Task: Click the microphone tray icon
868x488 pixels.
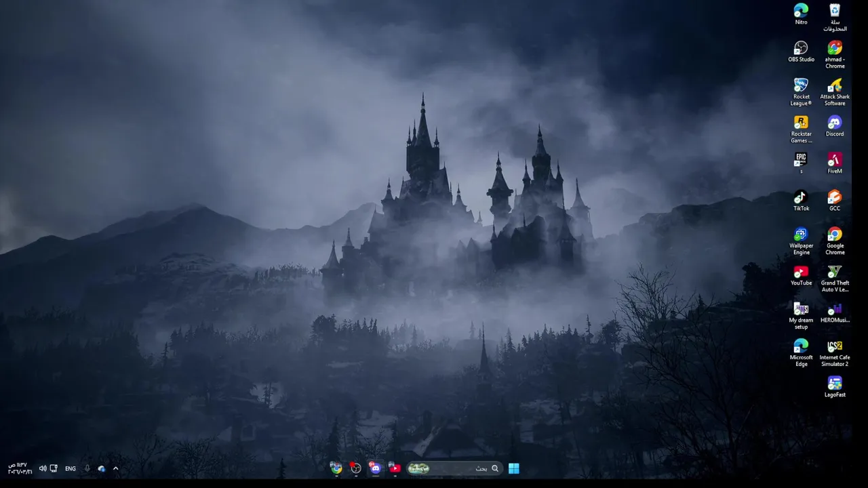Action: [x=87, y=468]
